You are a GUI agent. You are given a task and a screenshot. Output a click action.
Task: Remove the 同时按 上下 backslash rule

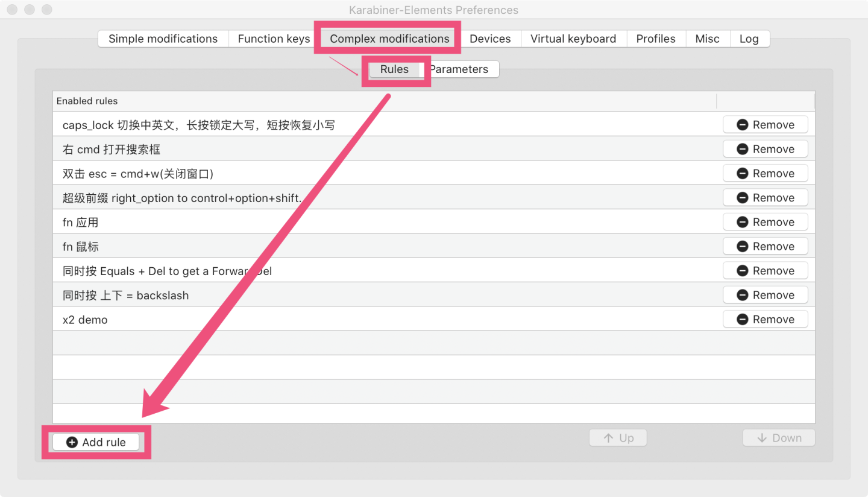pyautogui.click(x=765, y=294)
